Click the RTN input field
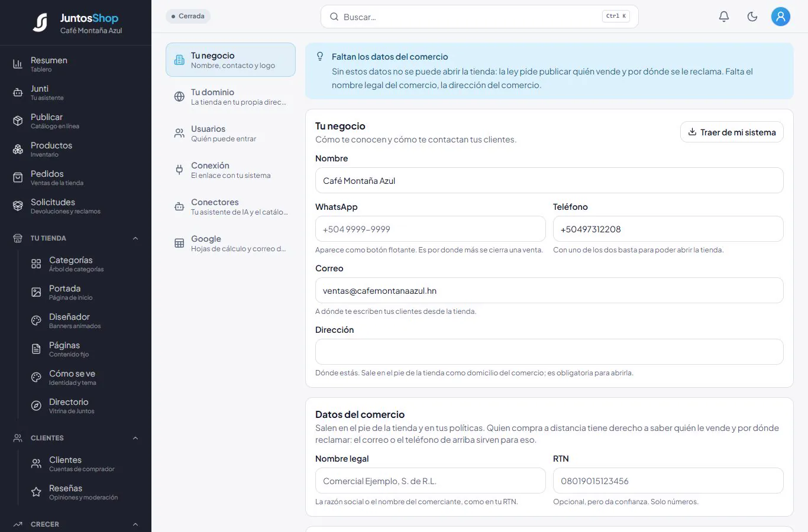Screen dimensions: 808x532 [668, 481]
